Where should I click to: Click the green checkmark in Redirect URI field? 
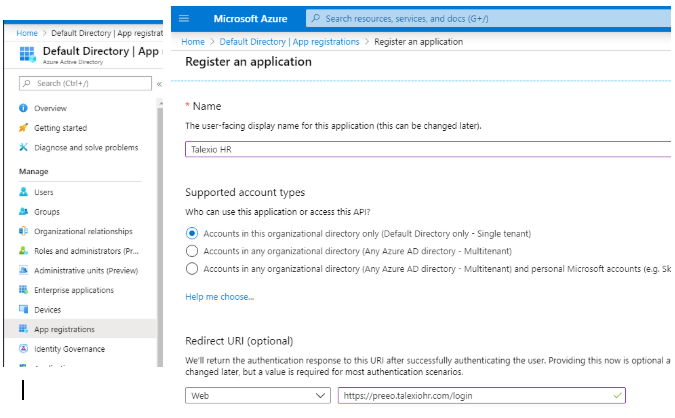click(x=617, y=395)
